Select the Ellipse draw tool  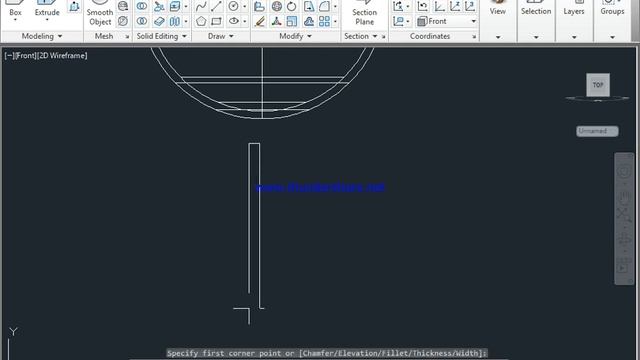coord(233,21)
